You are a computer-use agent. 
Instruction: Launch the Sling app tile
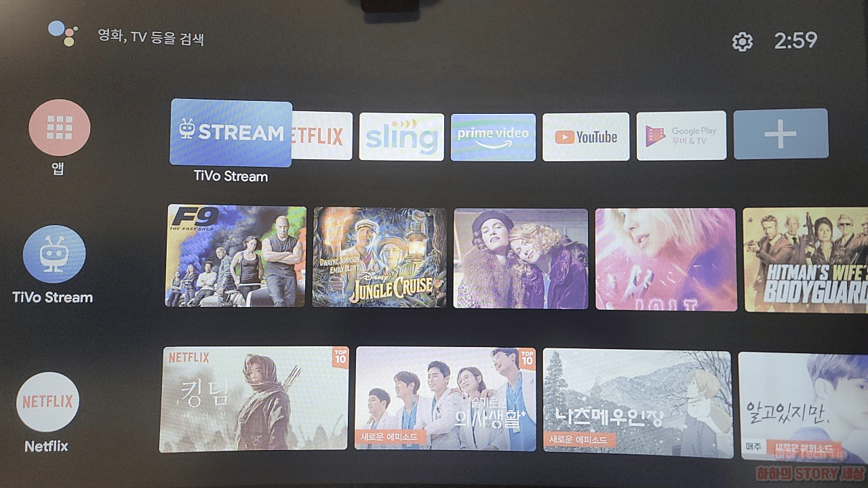[x=401, y=137]
